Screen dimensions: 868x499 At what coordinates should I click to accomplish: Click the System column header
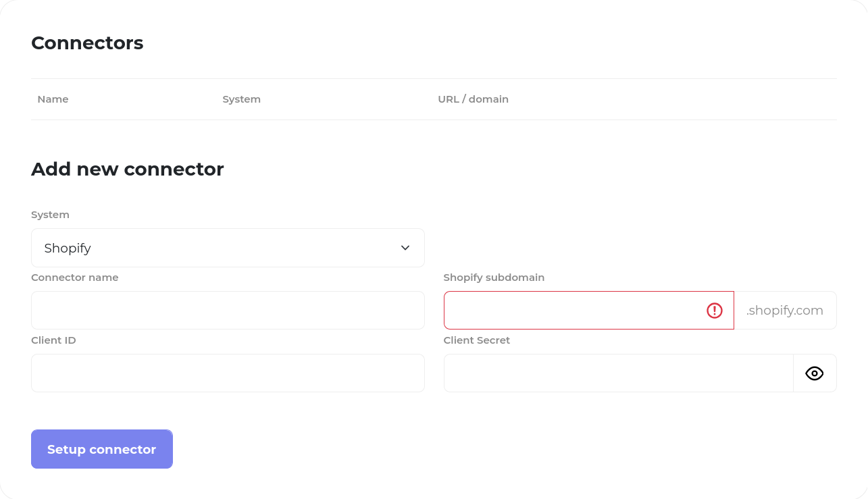coord(241,99)
